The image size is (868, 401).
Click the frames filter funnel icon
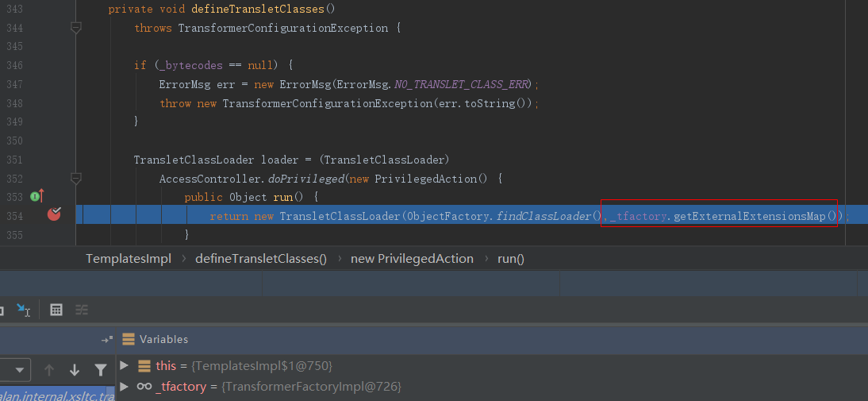pyautogui.click(x=101, y=369)
